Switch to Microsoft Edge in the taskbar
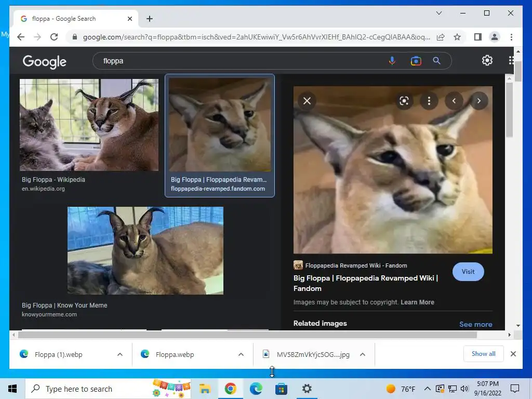The width and height of the screenshot is (532, 399). (256, 389)
